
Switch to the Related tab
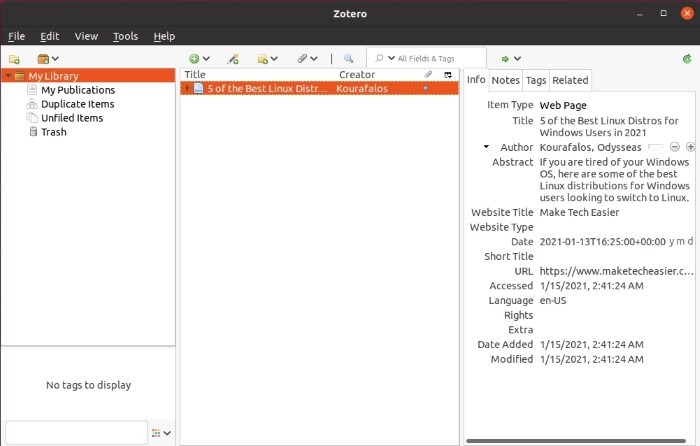pos(570,80)
